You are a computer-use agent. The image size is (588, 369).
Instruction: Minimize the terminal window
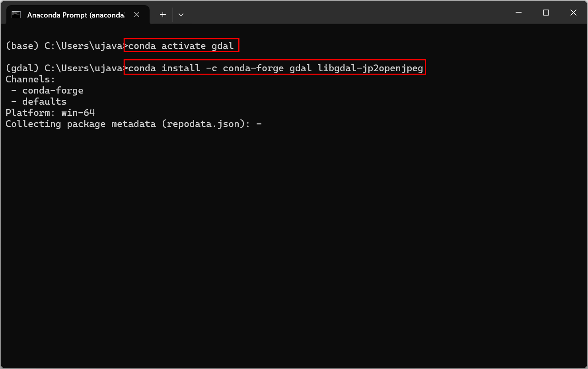518,13
